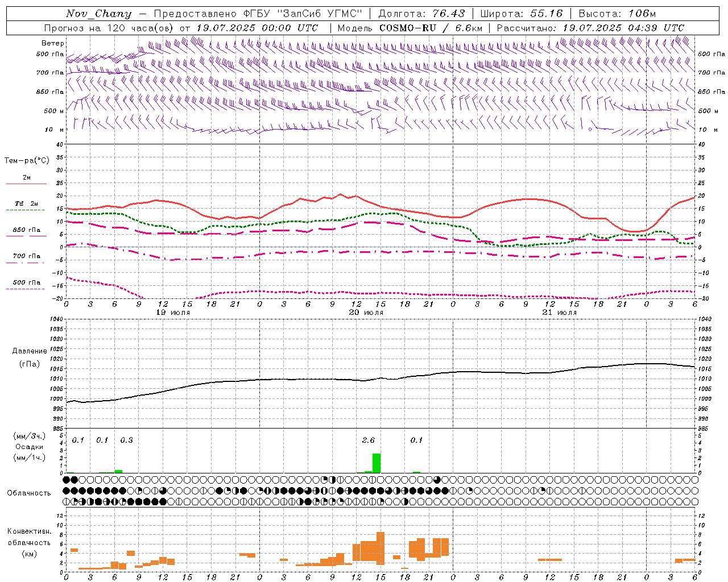Click the Высота: 106м header value

tap(617, 14)
